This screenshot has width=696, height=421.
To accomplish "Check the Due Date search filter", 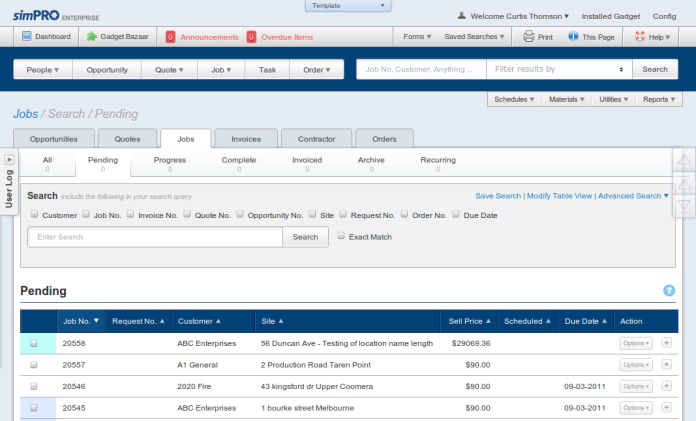I will click(x=456, y=214).
